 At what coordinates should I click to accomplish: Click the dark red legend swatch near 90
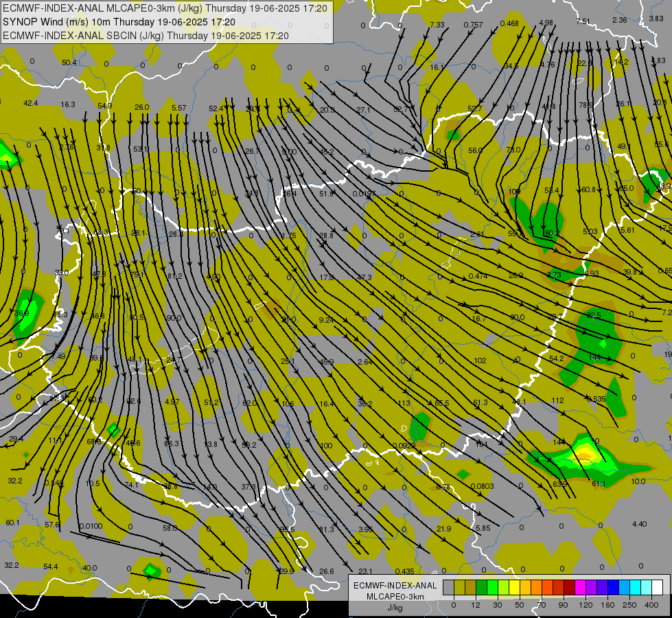[x=569, y=588]
